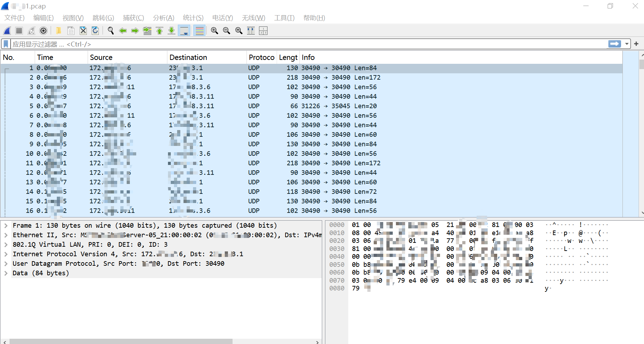Open the find packet search tool
Viewport: 644px width, 344px height.
point(111,31)
